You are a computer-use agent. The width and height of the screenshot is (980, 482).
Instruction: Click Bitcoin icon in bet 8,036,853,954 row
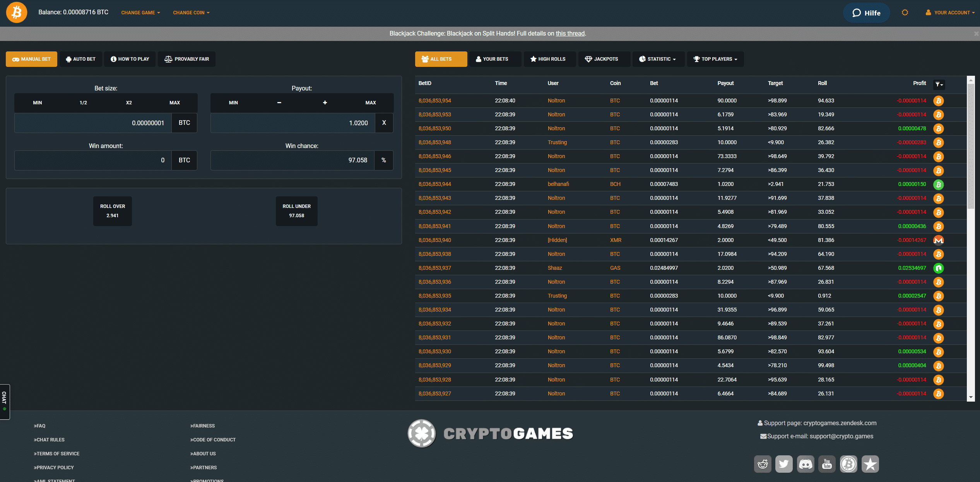(938, 101)
